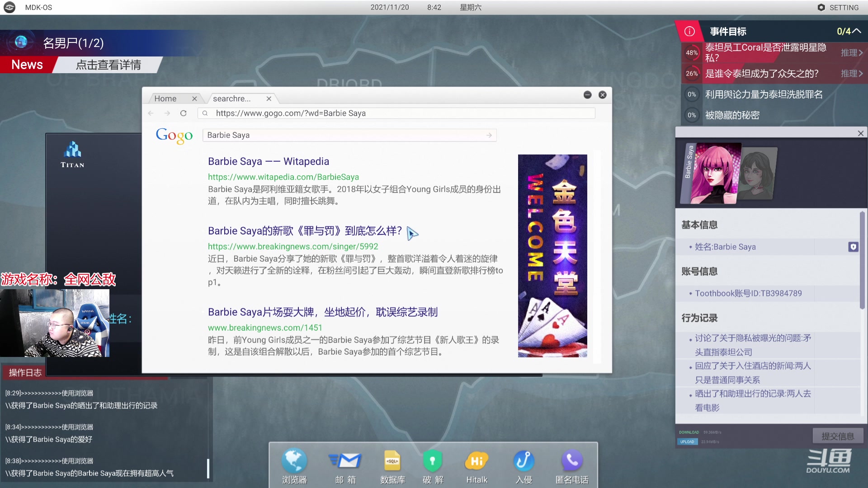Click the 操作日志 log scrollbar

point(208,468)
